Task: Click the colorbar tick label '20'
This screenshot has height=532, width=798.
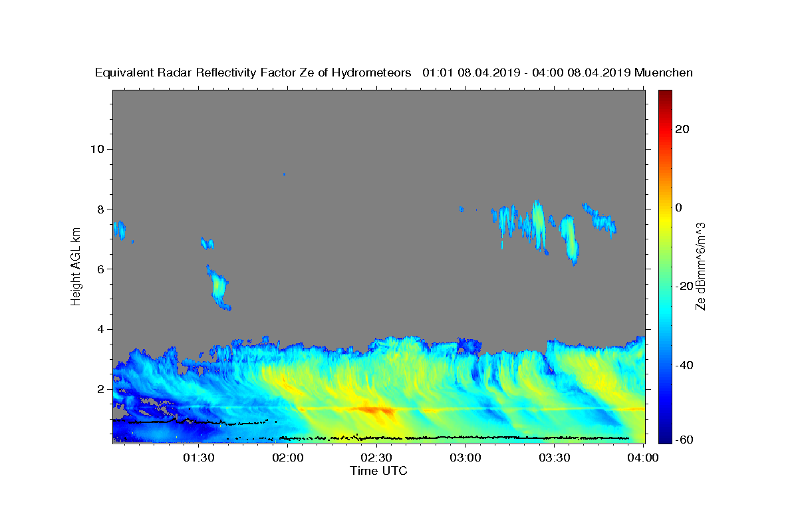Action: coord(682,129)
